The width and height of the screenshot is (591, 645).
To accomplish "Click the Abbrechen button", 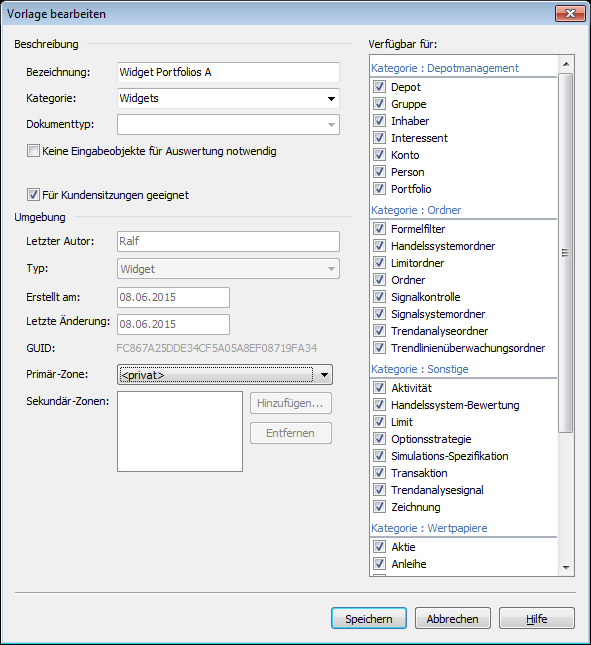I will (x=452, y=618).
